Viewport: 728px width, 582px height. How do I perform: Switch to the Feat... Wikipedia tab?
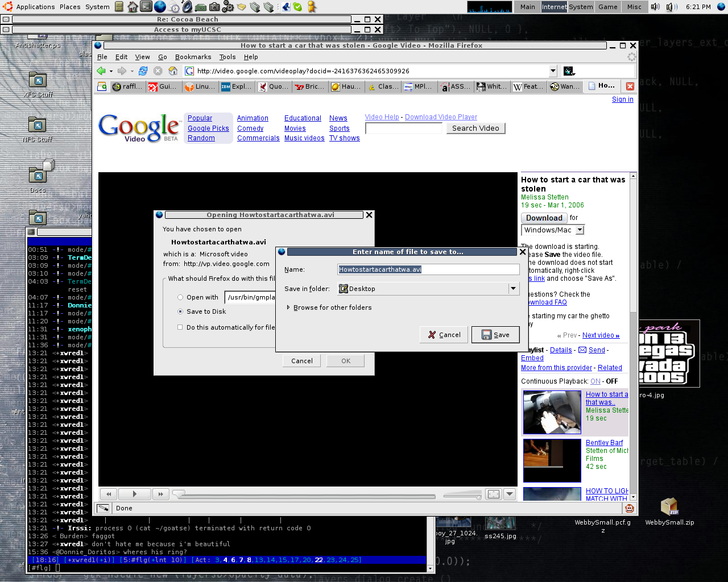pyautogui.click(x=528, y=86)
